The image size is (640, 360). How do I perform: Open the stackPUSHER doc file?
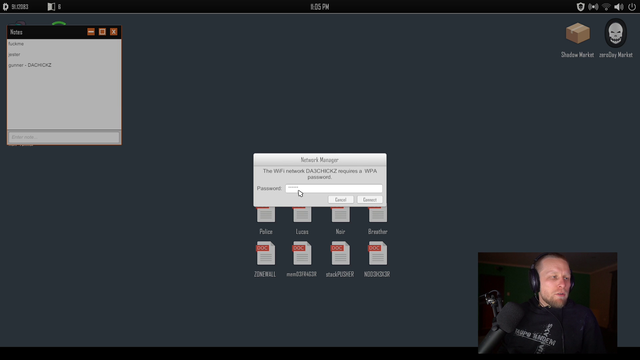(x=340, y=253)
